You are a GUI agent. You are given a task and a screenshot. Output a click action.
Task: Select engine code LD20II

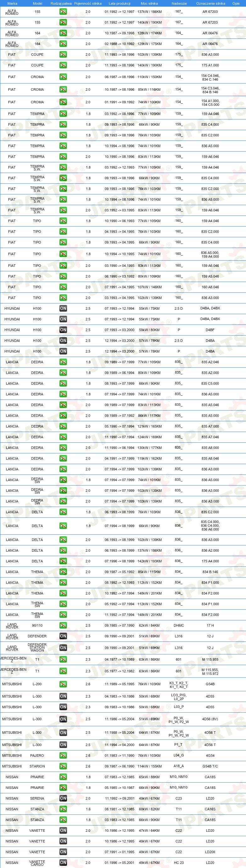210,852
